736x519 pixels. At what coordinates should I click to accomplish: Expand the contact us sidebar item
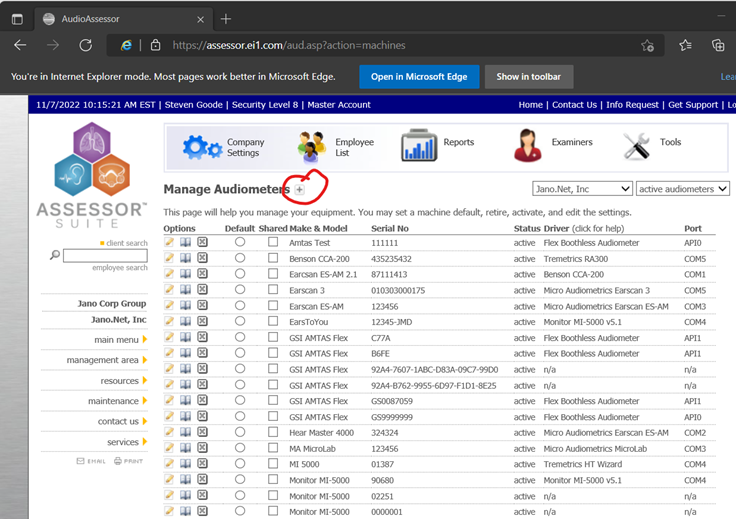pyautogui.click(x=122, y=421)
